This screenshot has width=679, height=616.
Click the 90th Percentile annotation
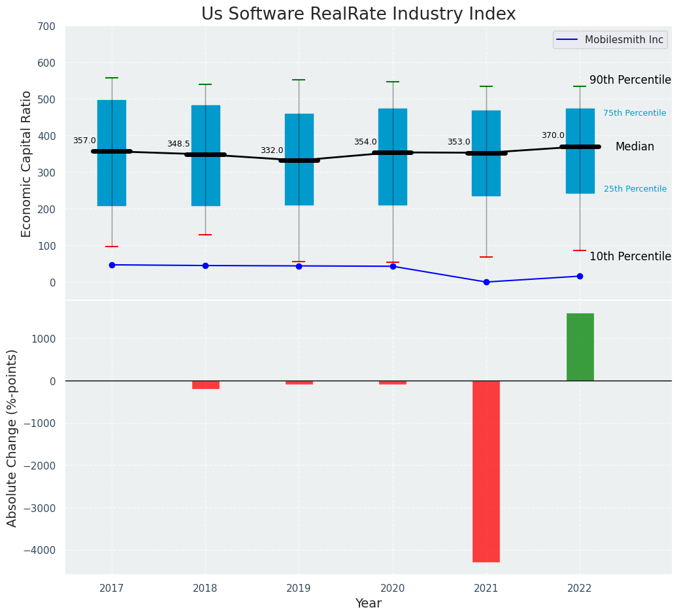630,80
